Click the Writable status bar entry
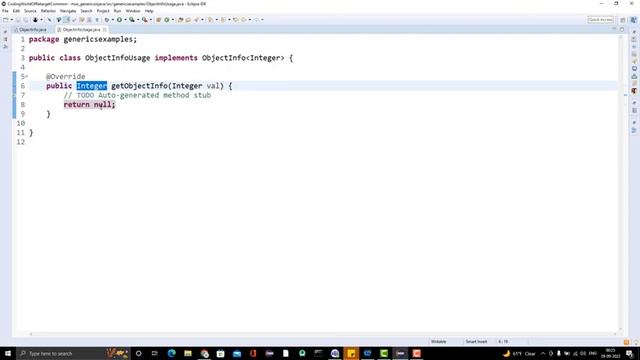The width and height of the screenshot is (640, 360). click(439, 342)
